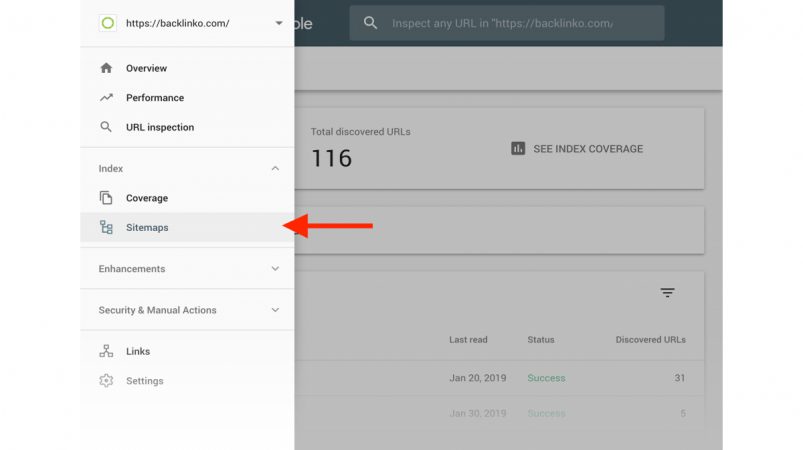
Task: Open the backlinko.com property dropdown
Action: click(x=279, y=23)
